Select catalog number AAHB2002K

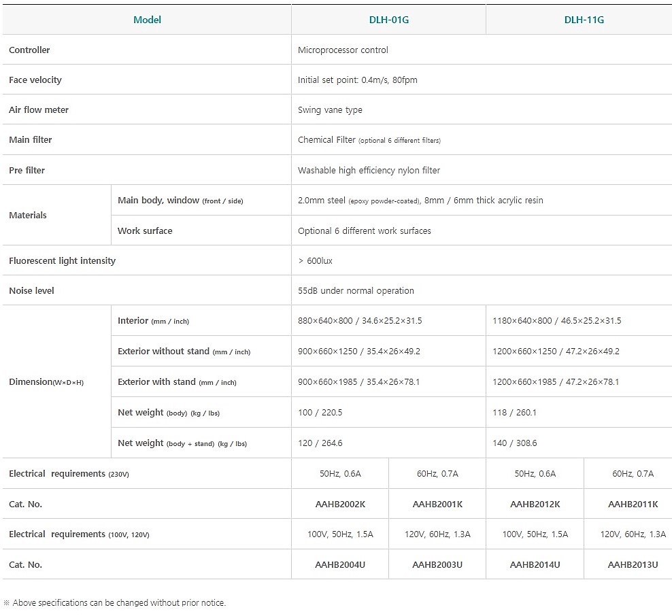340,504
